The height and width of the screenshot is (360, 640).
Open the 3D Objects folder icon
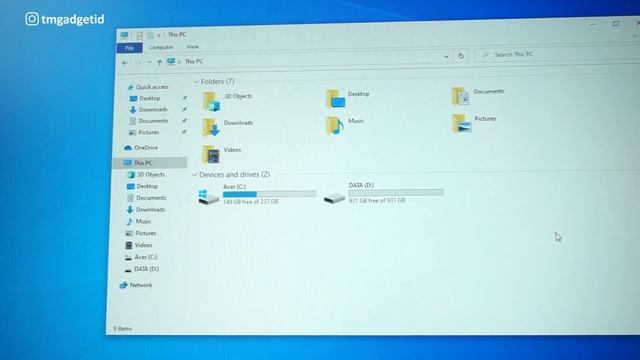point(211,102)
